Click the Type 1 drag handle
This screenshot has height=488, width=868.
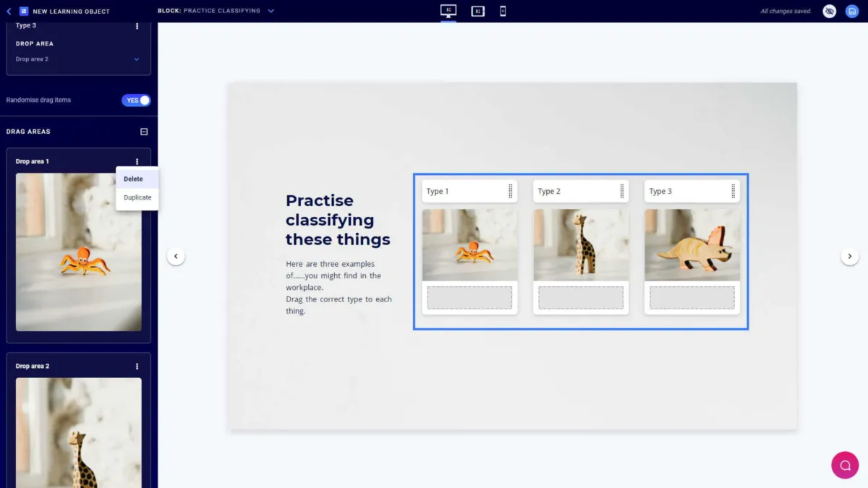tap(511, 192)
